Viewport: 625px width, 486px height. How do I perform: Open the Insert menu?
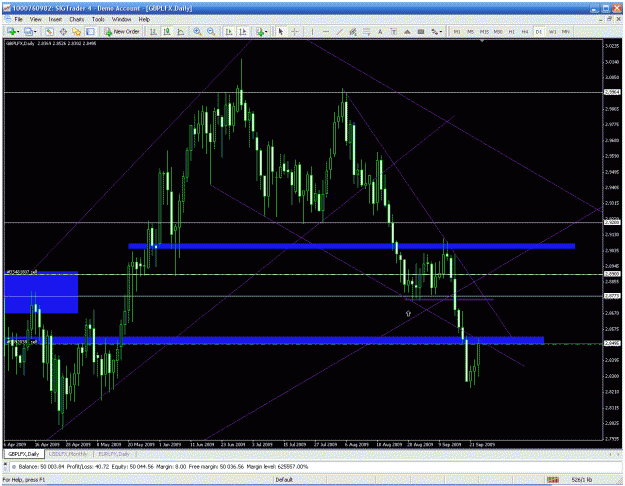point(55,19)
